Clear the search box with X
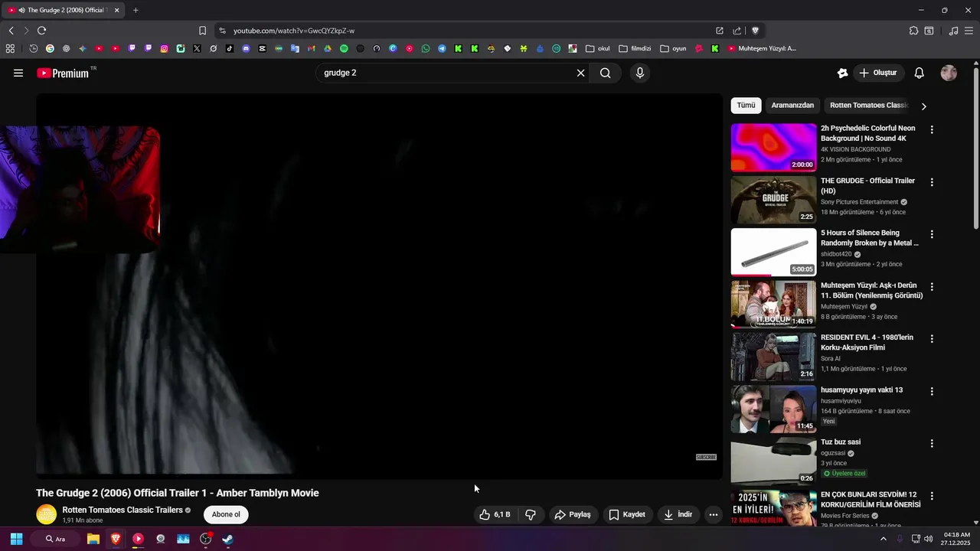 pyautogui.click(x=580, y=73)
